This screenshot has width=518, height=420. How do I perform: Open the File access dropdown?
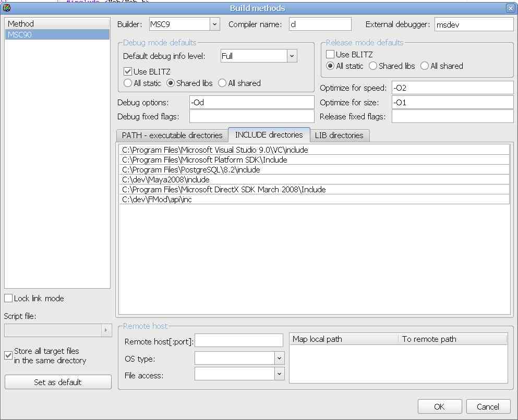pyautogui.click(x=279, y=374)
